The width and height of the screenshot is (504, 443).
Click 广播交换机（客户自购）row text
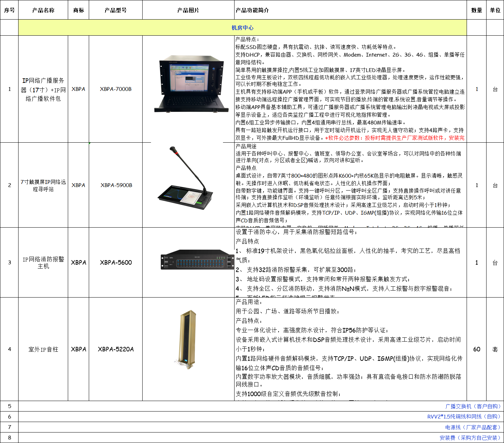tap(474, 406)
